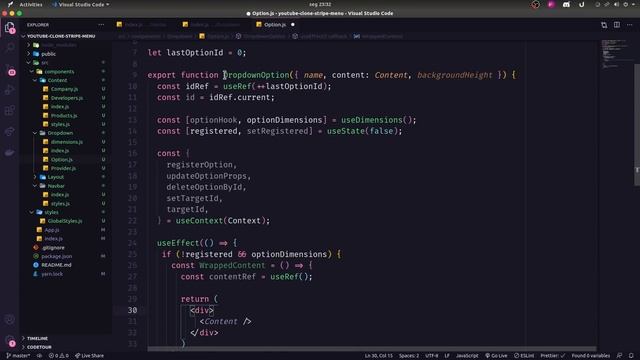Open the Docker view in activity bar
This screenshot has height=360, width=640.
coord(9,153)
